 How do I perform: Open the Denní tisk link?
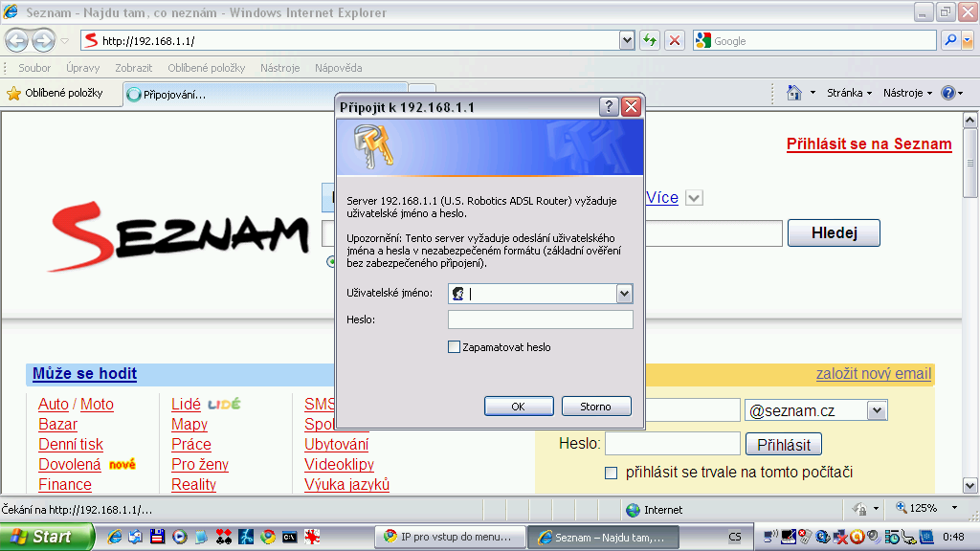click(71, 444)
